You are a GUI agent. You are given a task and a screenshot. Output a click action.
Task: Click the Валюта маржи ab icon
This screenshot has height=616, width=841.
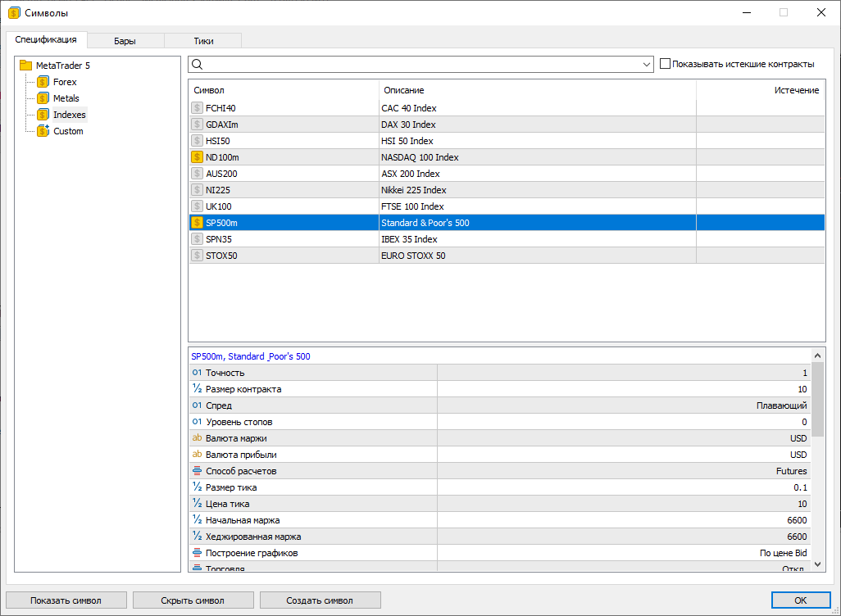[x=197, y=438]
